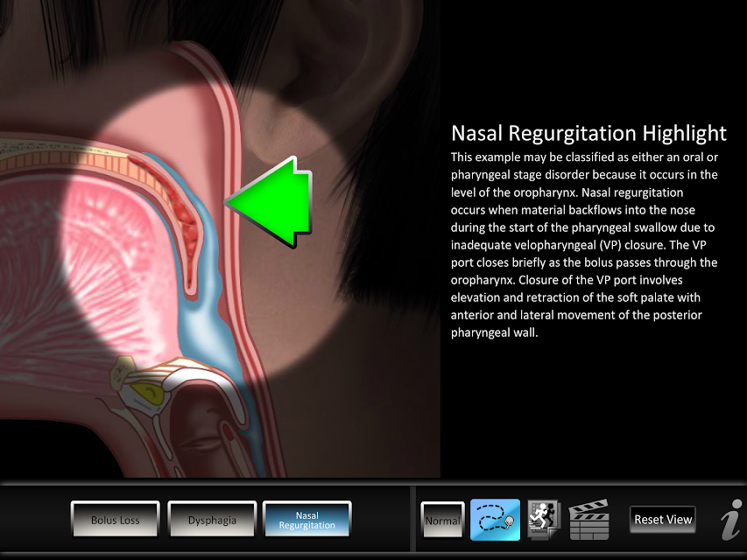Toggle the Normal swallow view

pyautogui.click(x=442, y=520)
